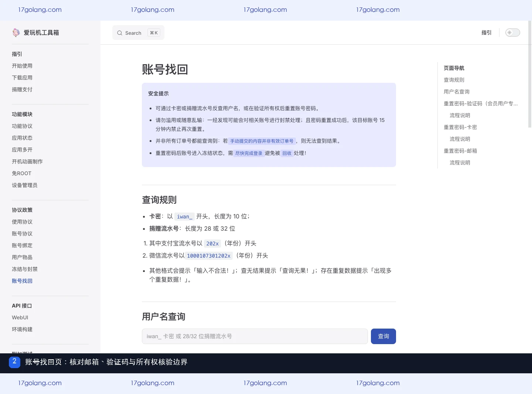Click the search magnifier icon
Viewport: 532px width, 394px height.
120,33
